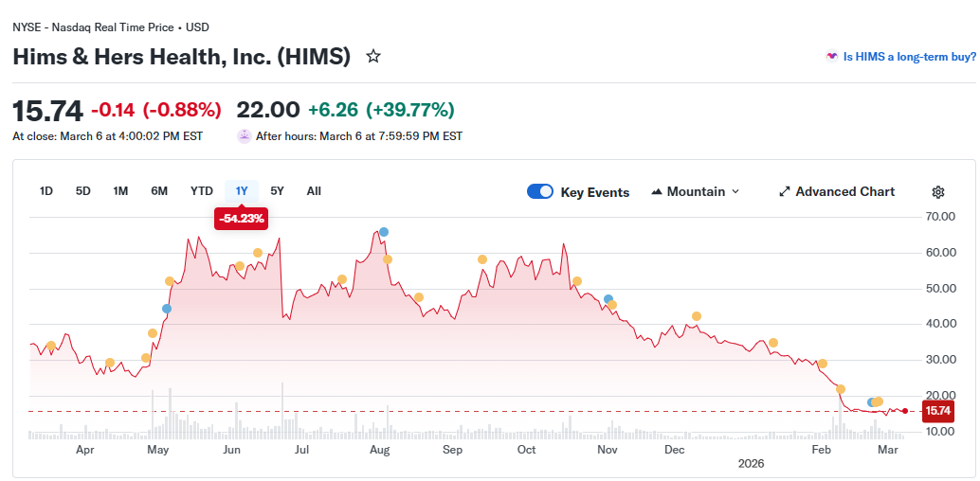Click yellow event marker in mid-April near 29
The width and height of the screenshot is (980, 481).
[x=110, y=363]
